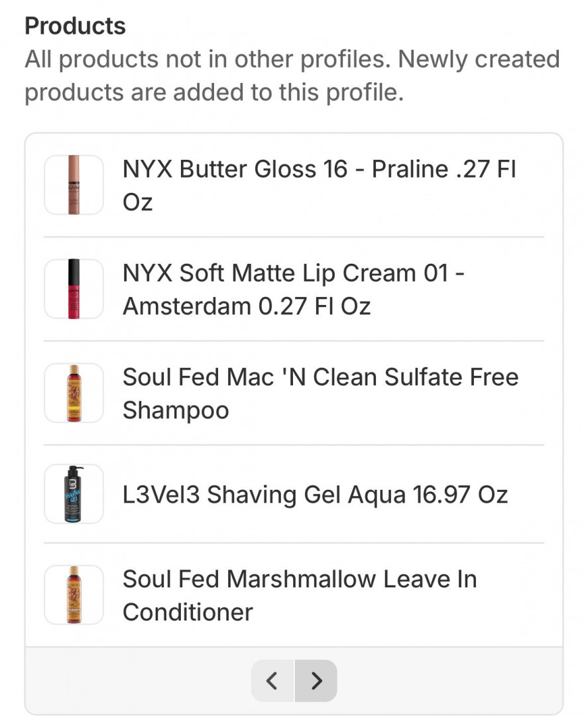Go to next page of products
588x716 pixels.
point(316,680)
